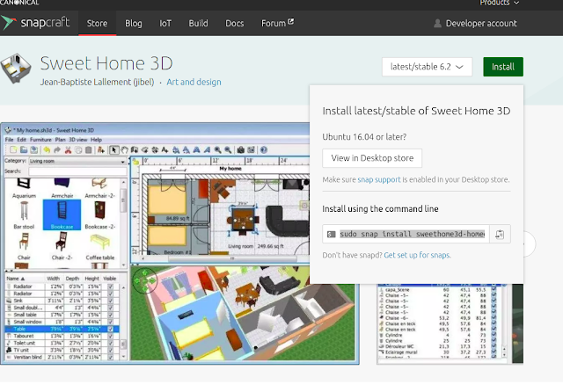Open the Blog nav item

(133, 24)
